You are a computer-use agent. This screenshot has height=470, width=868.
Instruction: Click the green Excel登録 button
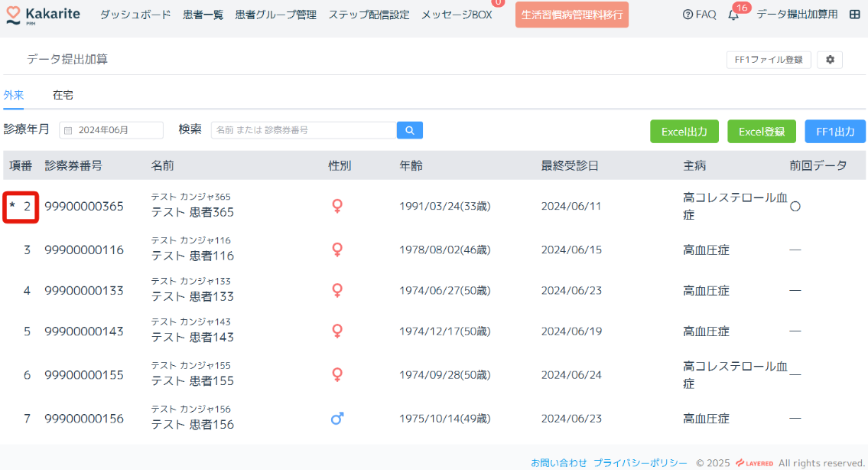[x=762, y=132]
